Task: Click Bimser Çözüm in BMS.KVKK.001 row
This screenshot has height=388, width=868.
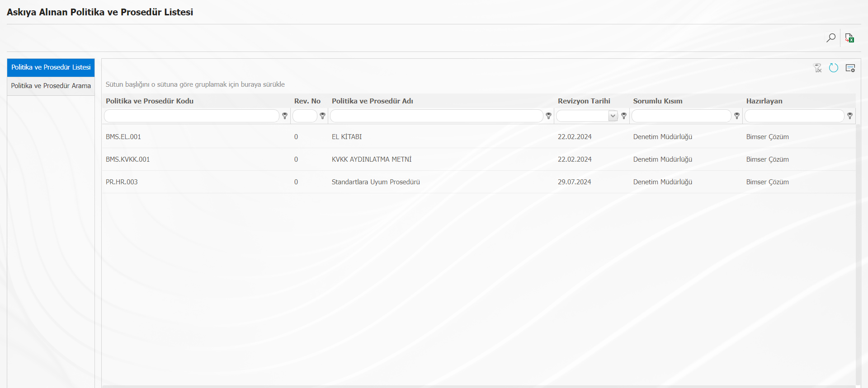Action: [x=768, y=159]
